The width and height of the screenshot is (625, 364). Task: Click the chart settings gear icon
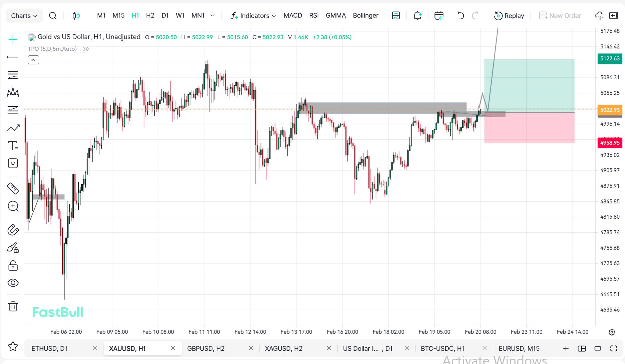click(x=612, y=332)
